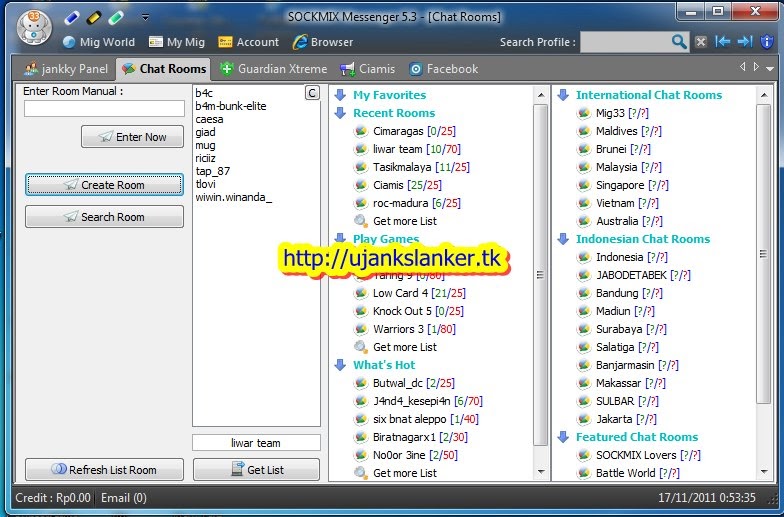Open the Mig World menu
The width and height of the screenshot is (784, 517).
pyautogui.click(x=100, y=42)
